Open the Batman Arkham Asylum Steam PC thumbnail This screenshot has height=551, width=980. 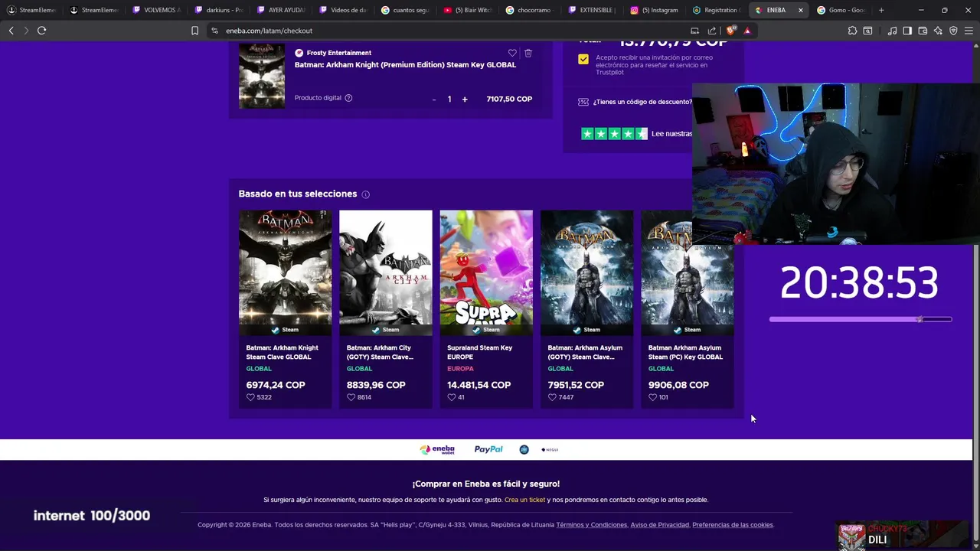(688, 272)
